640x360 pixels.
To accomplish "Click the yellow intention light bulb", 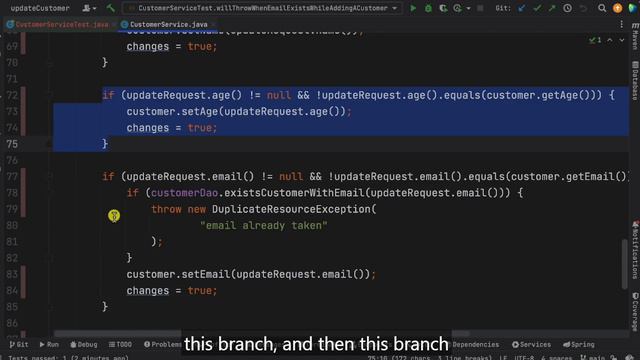I will [x=114, y=215].
